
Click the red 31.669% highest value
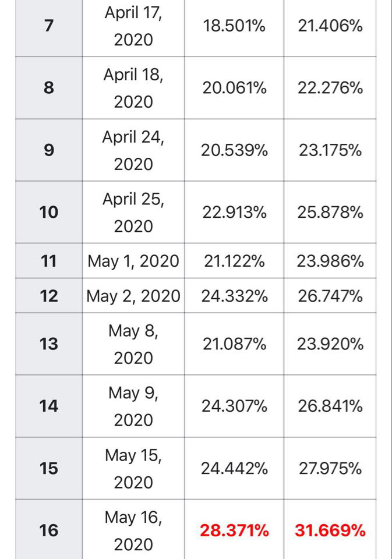click(330, 530)
